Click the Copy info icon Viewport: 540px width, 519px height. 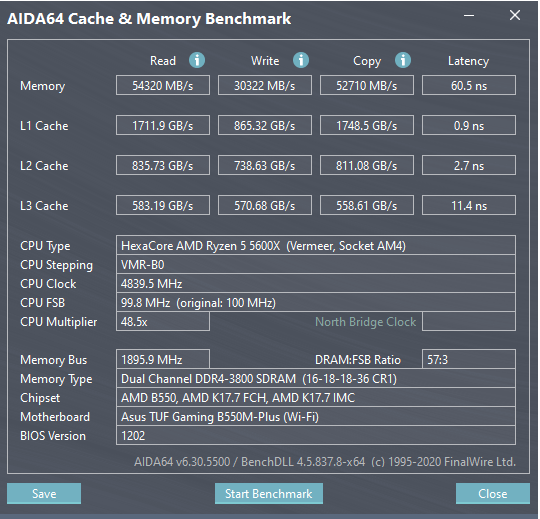[403, 60]
